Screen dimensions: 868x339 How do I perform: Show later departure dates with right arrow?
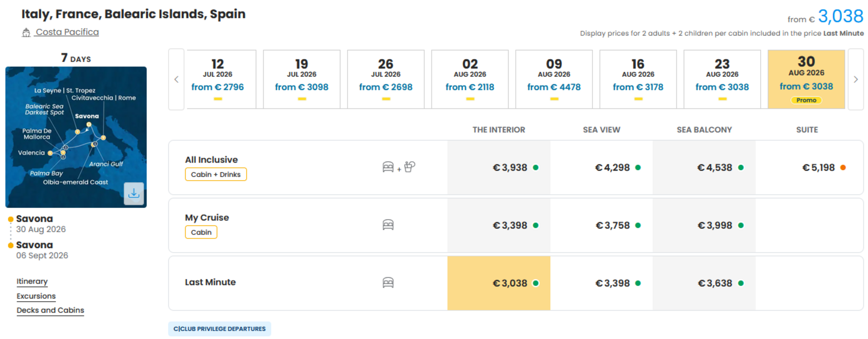pyautogui.click(x=856, y=79)
